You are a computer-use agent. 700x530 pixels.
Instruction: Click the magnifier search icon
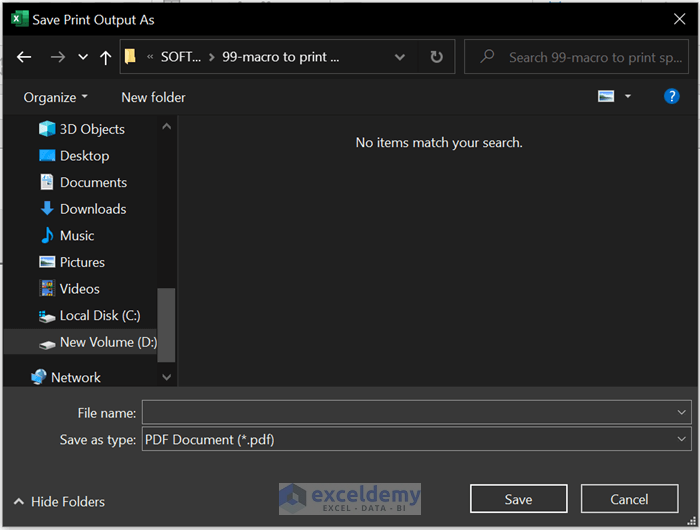click(487, 56)
